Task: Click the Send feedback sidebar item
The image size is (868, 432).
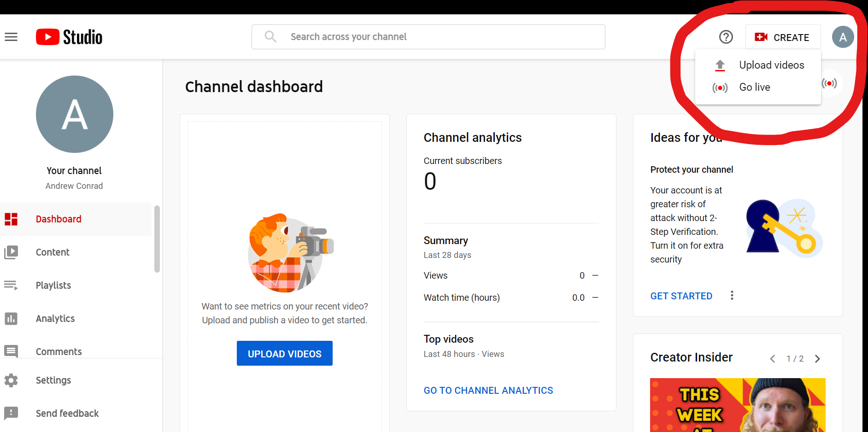Action: 67,413
